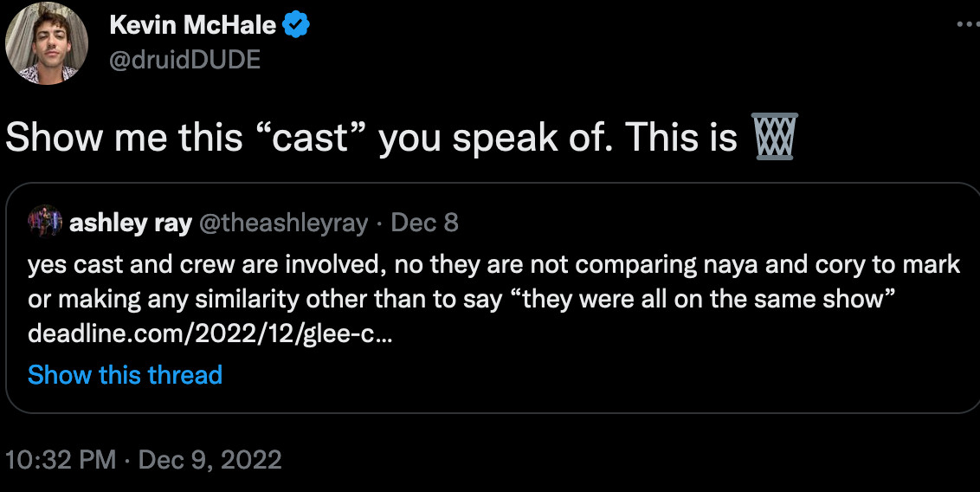Click ashley ray's small avatar
This screenshot has height=492, width=980.
pos(45,223)
